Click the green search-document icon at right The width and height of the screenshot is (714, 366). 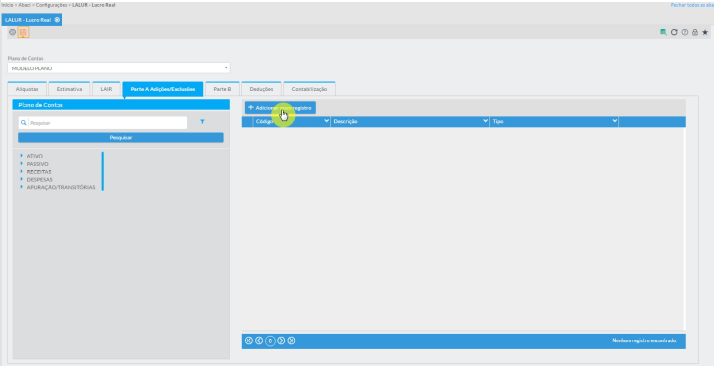tap(663, 32)
